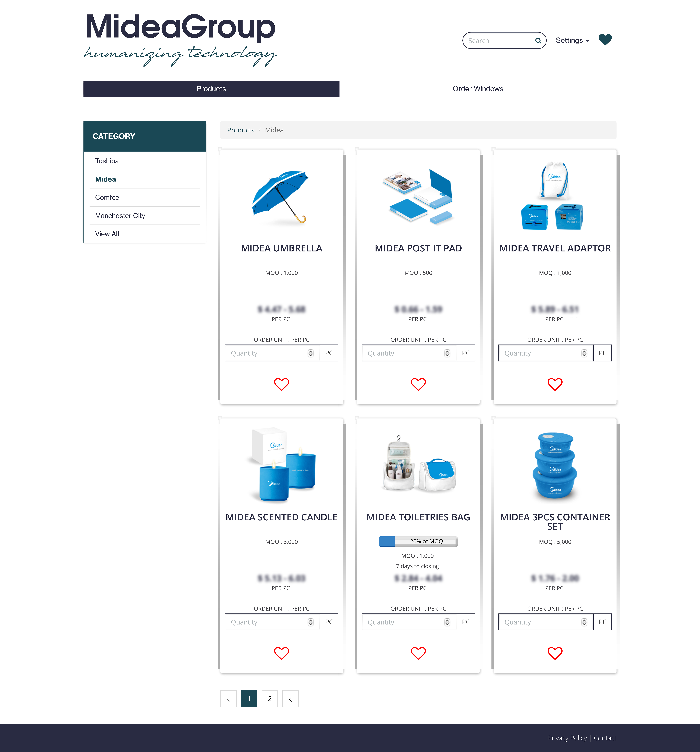The height and width of the screenshot is (752, 700).
Task: Click the arrow button after page 2
Action: coord(290,699)
